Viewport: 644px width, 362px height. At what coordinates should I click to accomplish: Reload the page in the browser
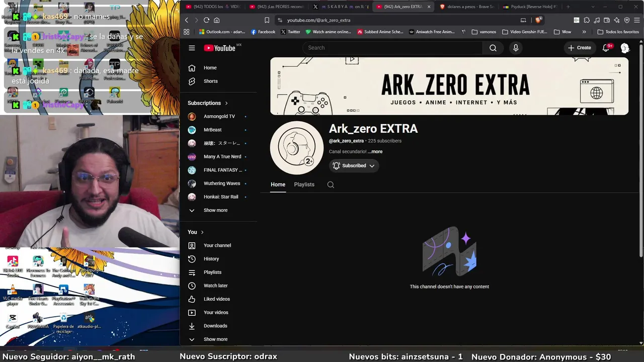click(206, 20)
